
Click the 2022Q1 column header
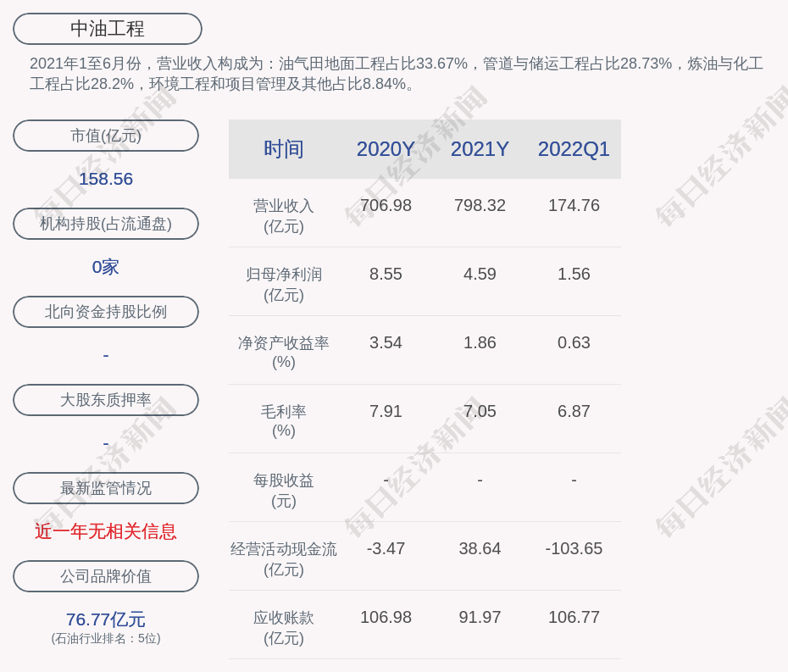(x=574, y=149)
